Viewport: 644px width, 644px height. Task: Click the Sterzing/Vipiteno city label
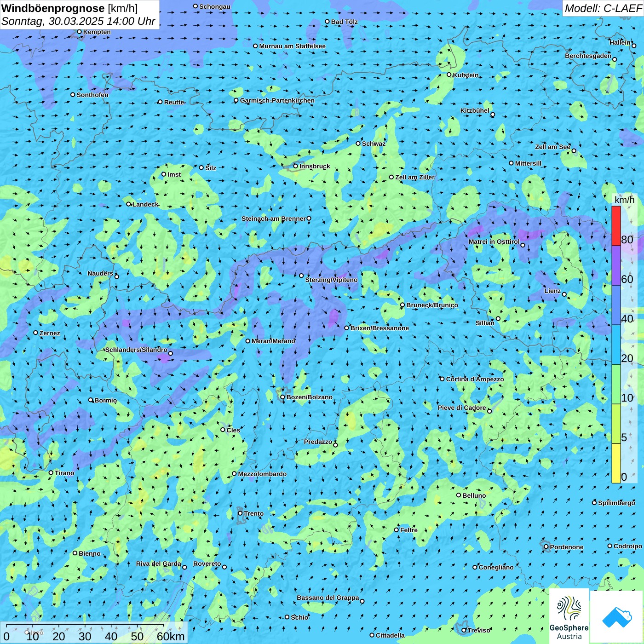click(331, 280)
